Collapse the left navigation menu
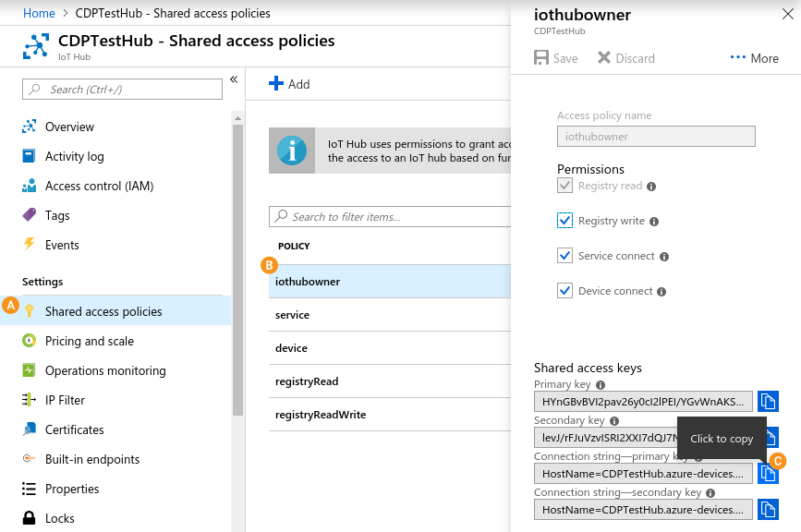 coord(234,79)
